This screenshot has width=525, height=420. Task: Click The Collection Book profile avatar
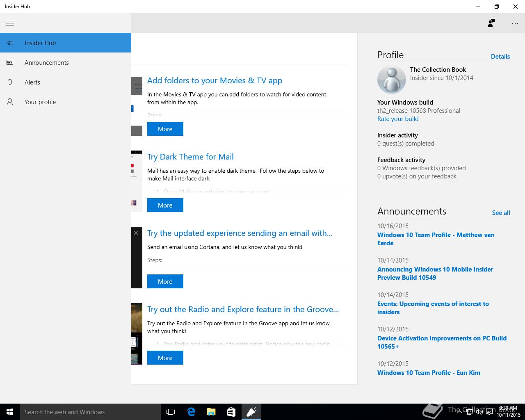click(x=391, y=79)
